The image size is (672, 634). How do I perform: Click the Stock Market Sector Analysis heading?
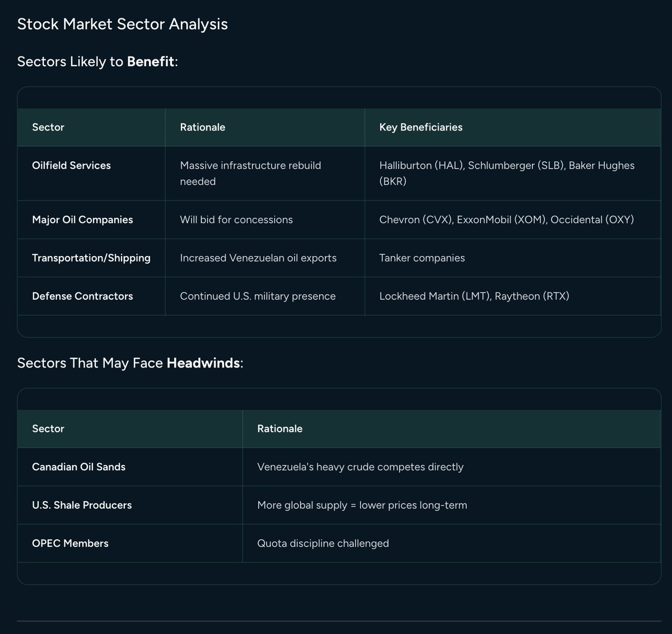(x=122, y=24)
